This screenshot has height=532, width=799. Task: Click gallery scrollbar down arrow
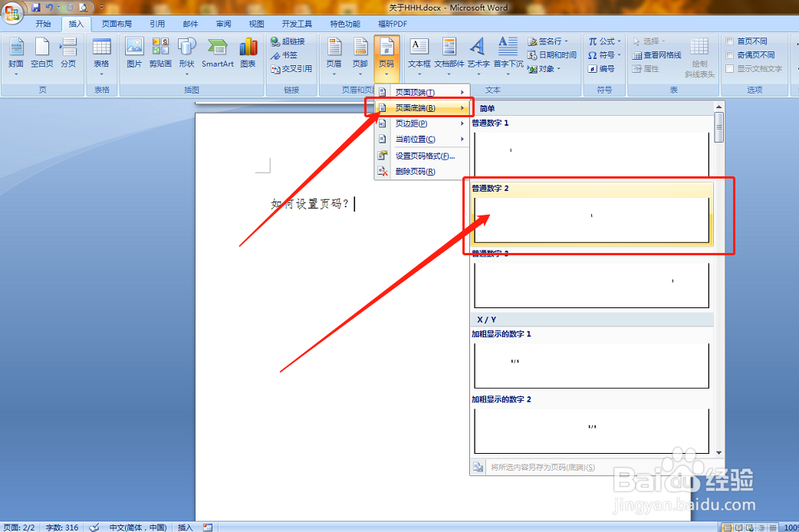[x=719, y=452]
